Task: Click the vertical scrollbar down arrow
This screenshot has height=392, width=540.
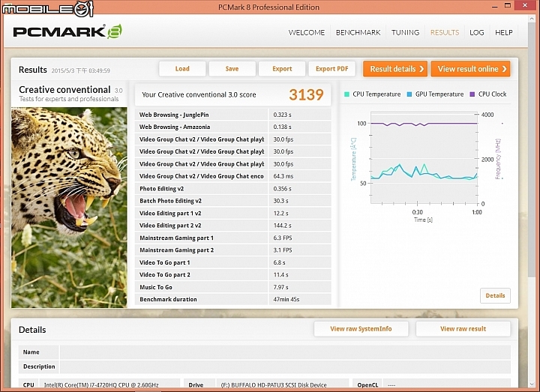Action: (x=532, y=384)
